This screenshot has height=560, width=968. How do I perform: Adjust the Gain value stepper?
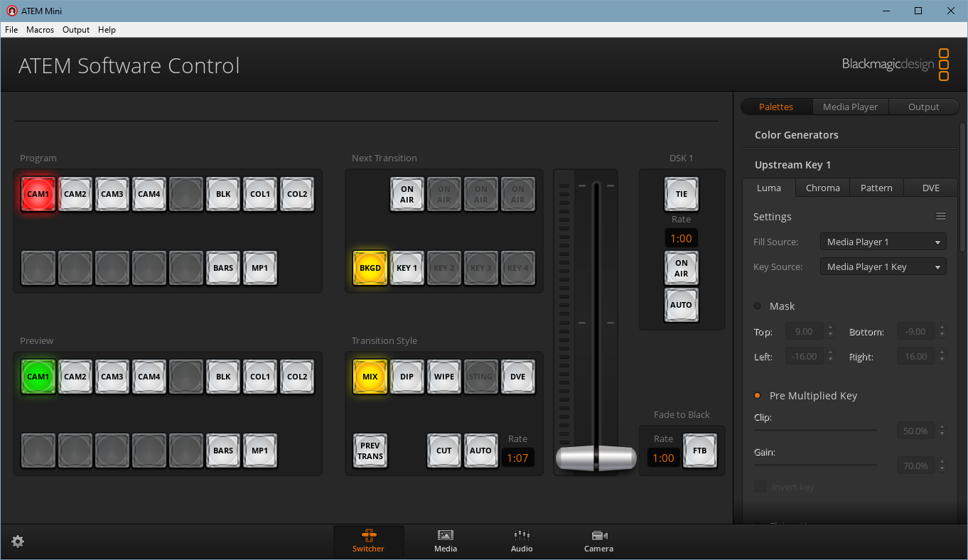(x=942, y=465)
